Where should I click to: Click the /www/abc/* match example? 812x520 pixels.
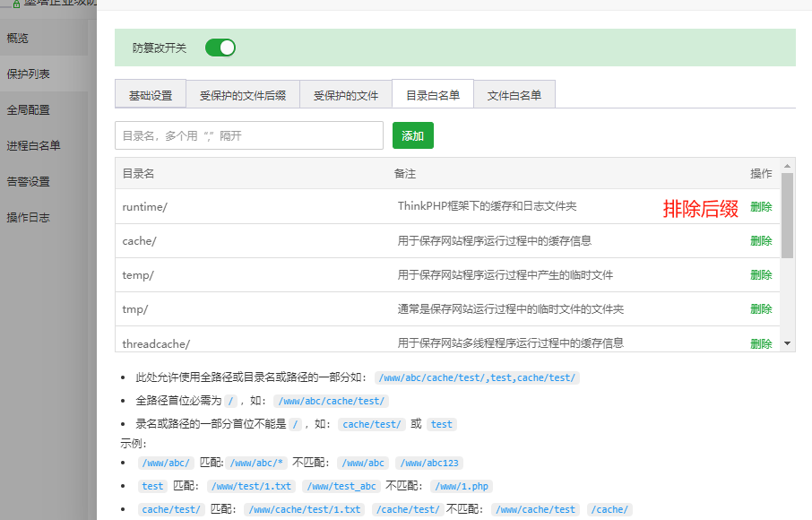click(257, 463)
